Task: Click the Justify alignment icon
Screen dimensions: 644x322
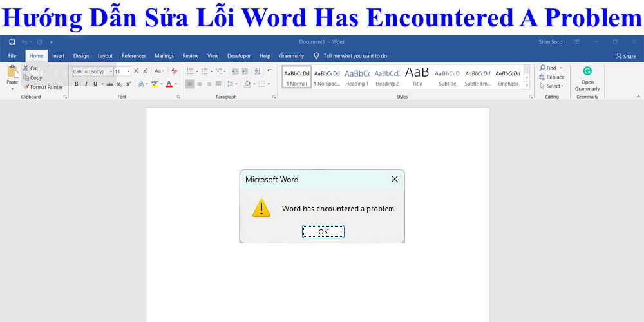Action: coord(218,84)
